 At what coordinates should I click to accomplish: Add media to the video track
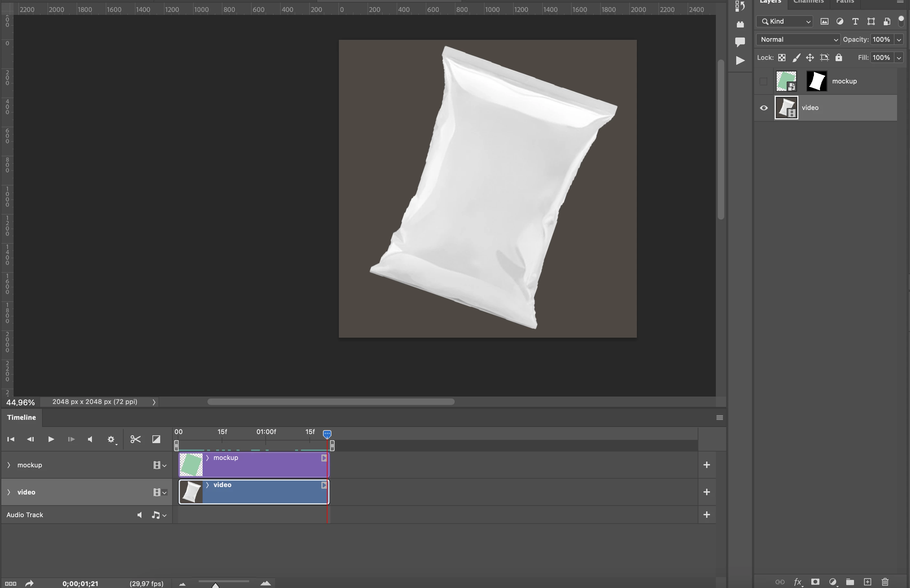point(706,492)
